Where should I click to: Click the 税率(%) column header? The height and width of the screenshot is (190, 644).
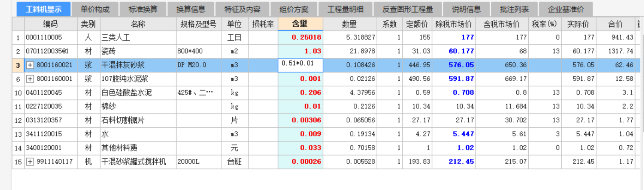545,24
